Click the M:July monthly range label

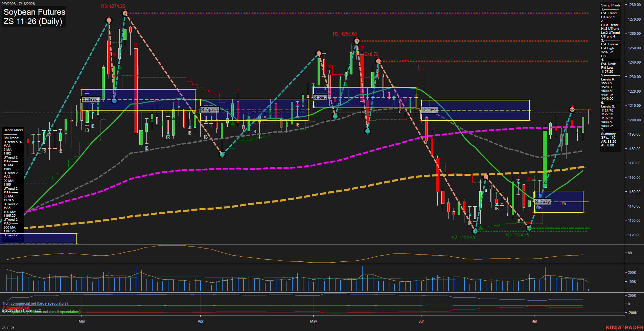point(543,202)
